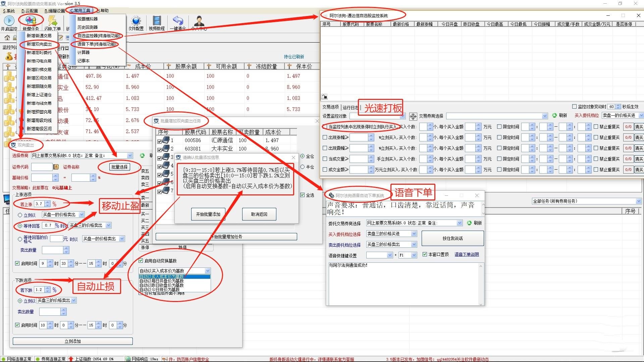Image resolution: width=644 pixels, height=362 pixels.
Task: Click 取消返回 button
Action: (259, 214)
